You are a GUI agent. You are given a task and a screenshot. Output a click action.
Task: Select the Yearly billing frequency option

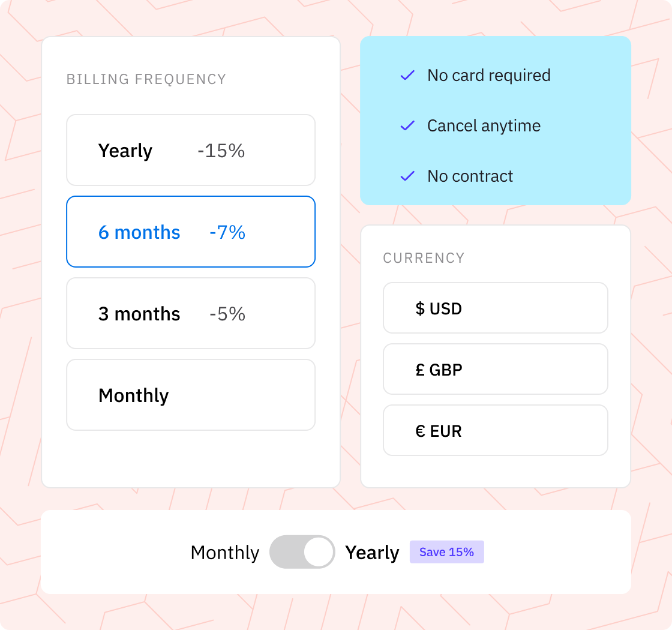(x=191, y=150)
